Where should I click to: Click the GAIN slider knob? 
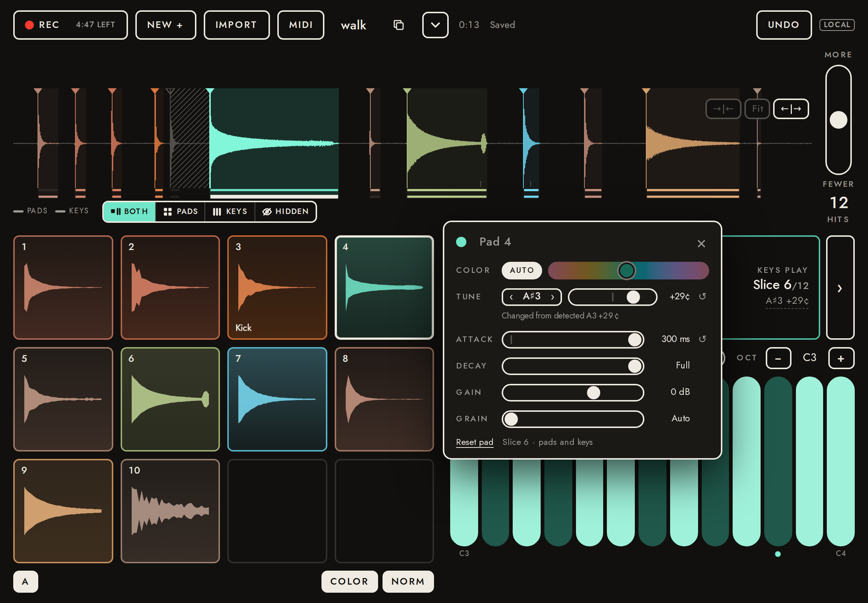(x=593, y=393)
